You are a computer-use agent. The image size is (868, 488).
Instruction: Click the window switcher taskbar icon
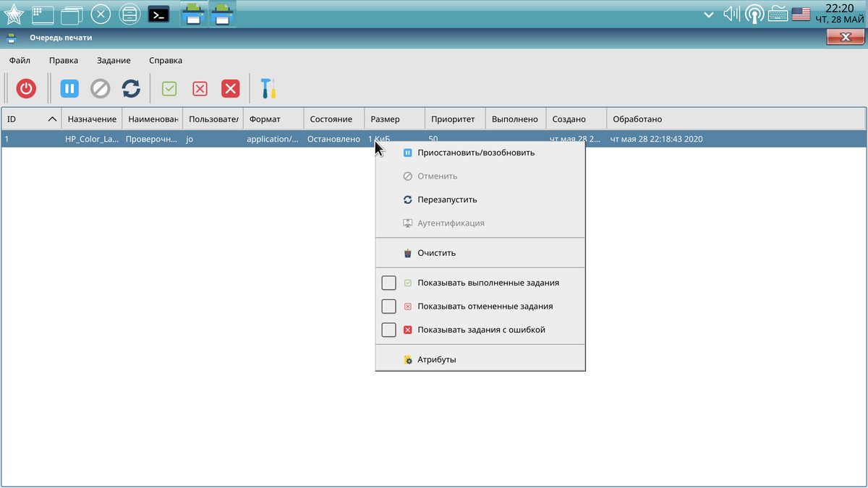(72, 14)
